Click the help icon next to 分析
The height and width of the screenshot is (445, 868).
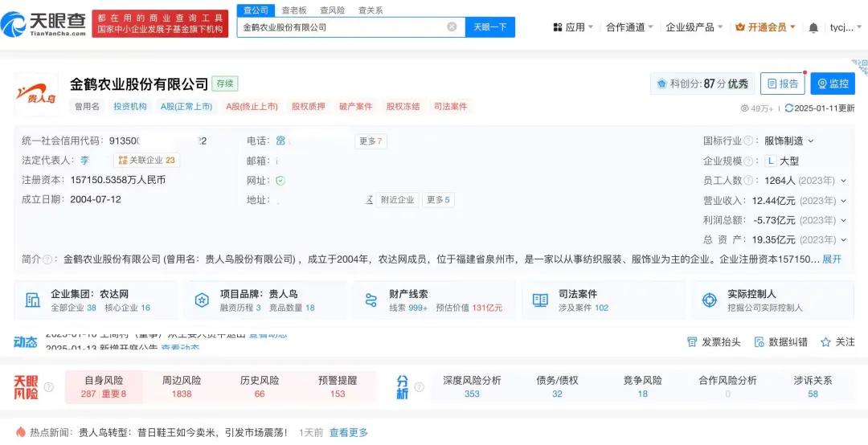(x=419, y=387)
